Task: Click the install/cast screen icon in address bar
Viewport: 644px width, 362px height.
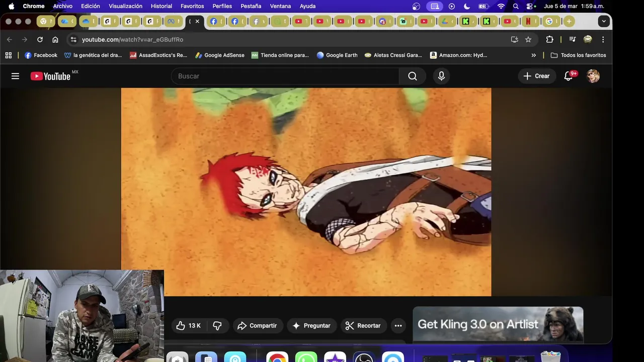Action: pyautogui.click(x=514, y=39)
